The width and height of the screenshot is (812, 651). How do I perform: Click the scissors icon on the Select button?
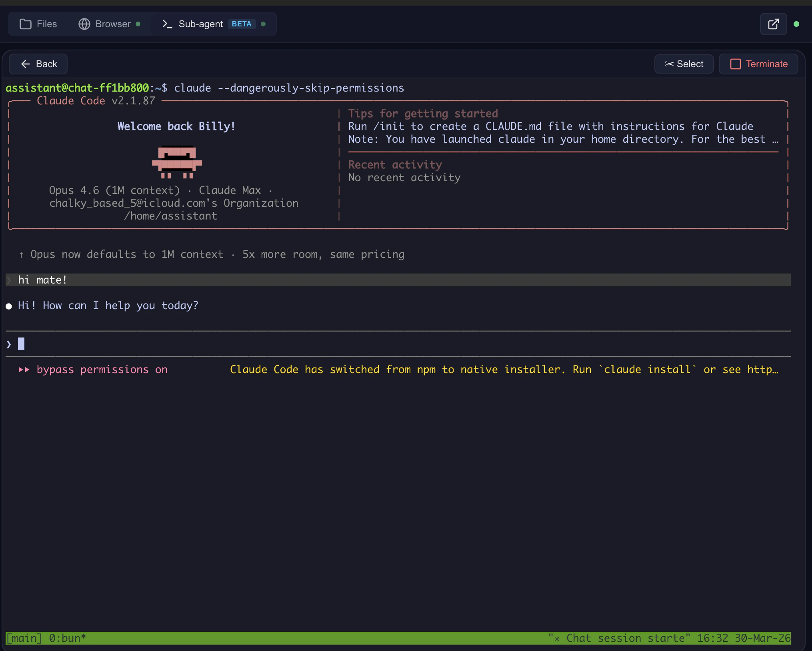pos(670,64)
